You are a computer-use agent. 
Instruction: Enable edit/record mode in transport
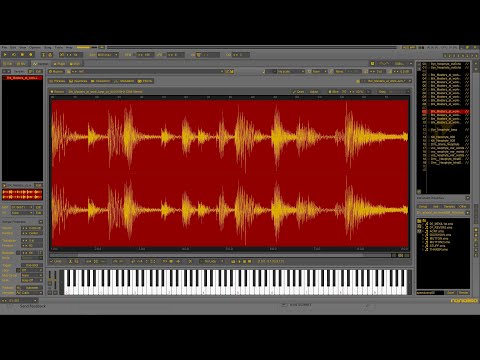coord(31,55)
